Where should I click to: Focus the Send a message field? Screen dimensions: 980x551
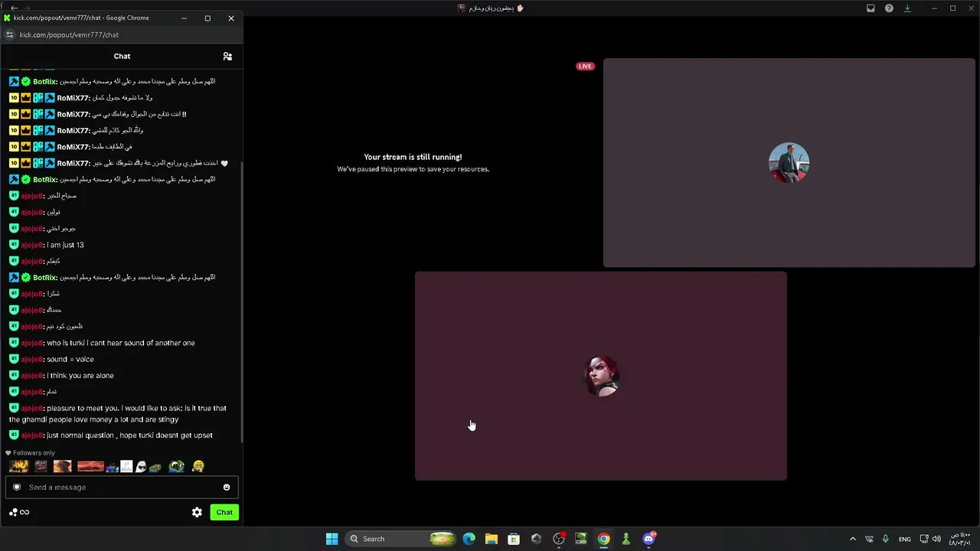[x=122, y=487]
